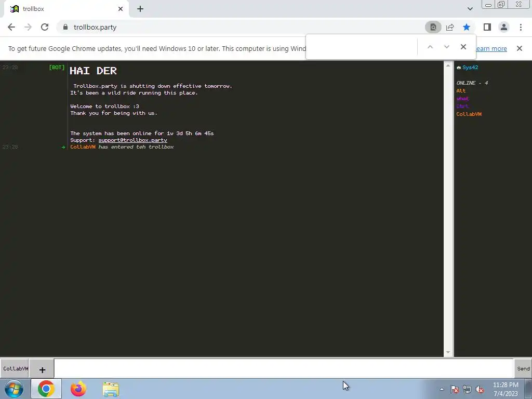Go back using browser back arrow
This screenshot has height=399, width=532.
(x=11, y=27)
